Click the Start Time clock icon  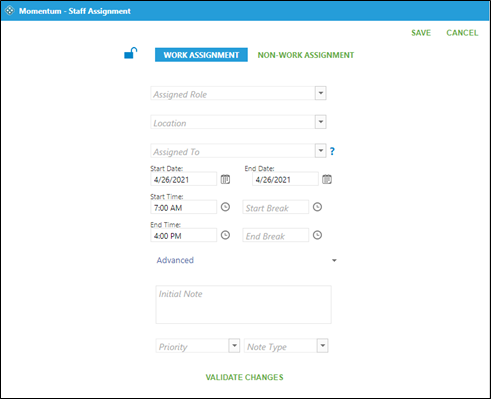(226, 207)
